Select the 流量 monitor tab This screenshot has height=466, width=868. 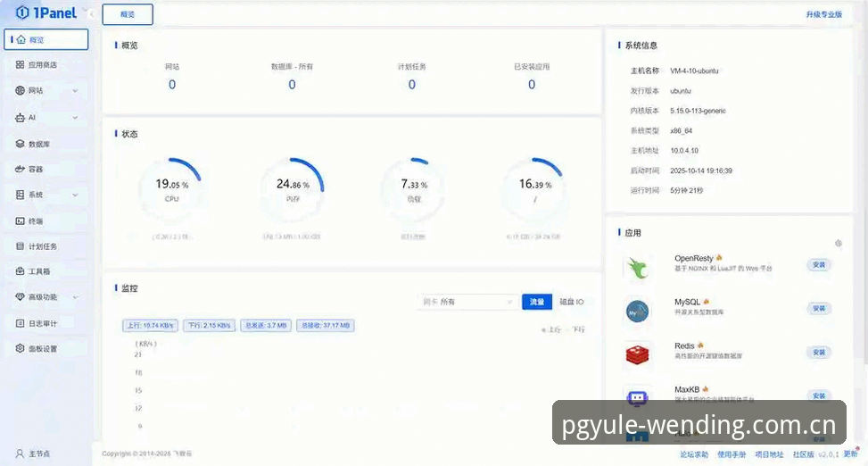pos(537,302)
